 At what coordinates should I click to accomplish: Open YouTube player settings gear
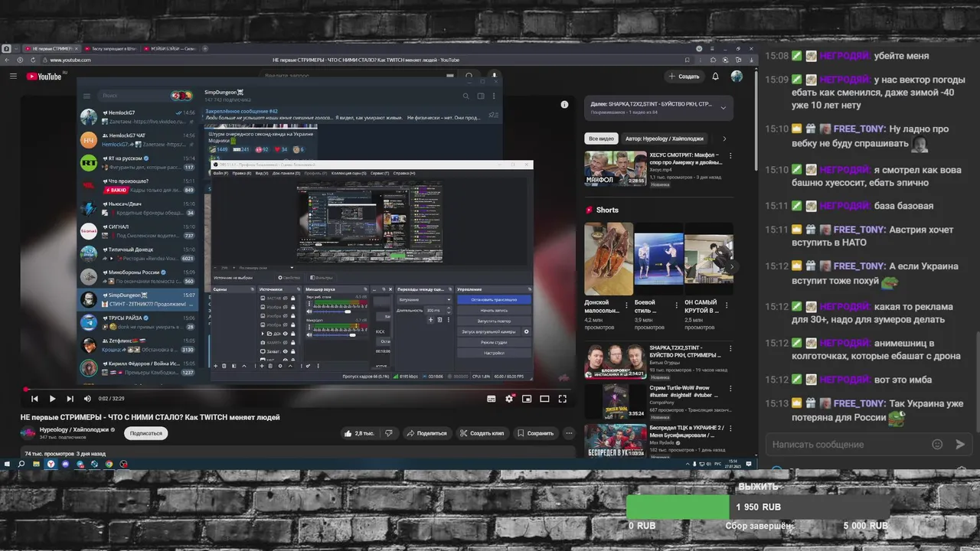point(509,399)
